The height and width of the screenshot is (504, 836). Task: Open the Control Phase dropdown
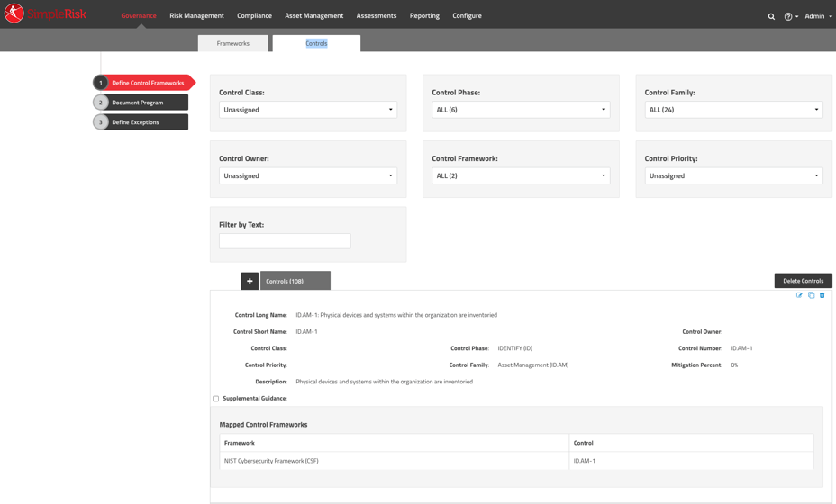click(x=520, y=110)
